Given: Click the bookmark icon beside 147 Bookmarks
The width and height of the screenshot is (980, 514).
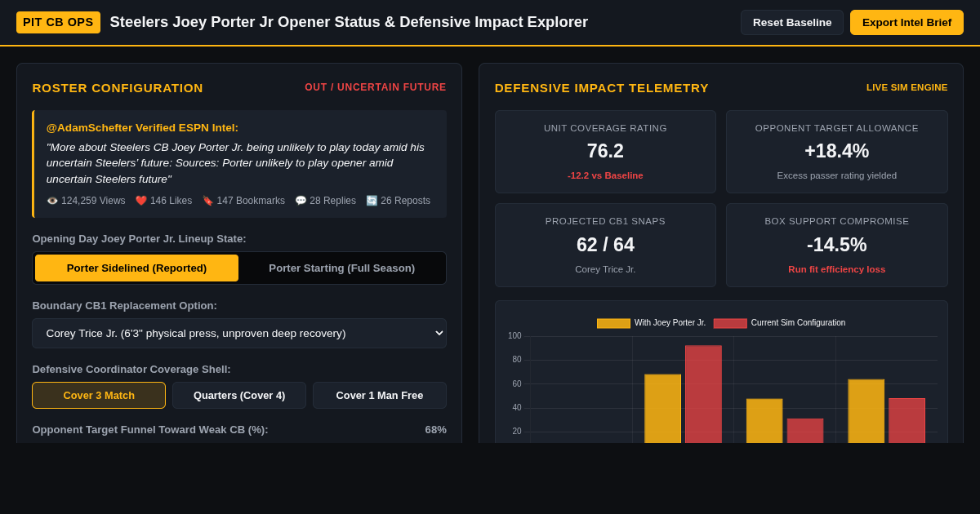Looking at the screenshot, I should [x=207, y=201].
